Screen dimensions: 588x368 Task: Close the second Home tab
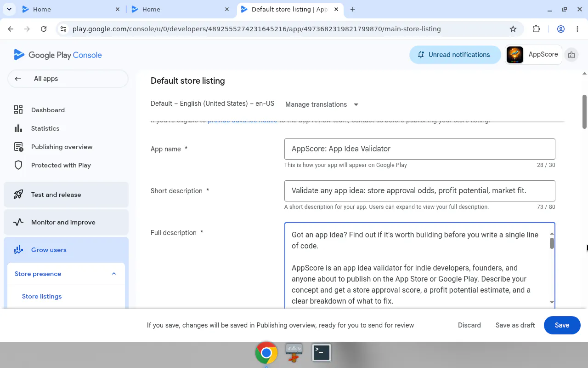(227, 9)
